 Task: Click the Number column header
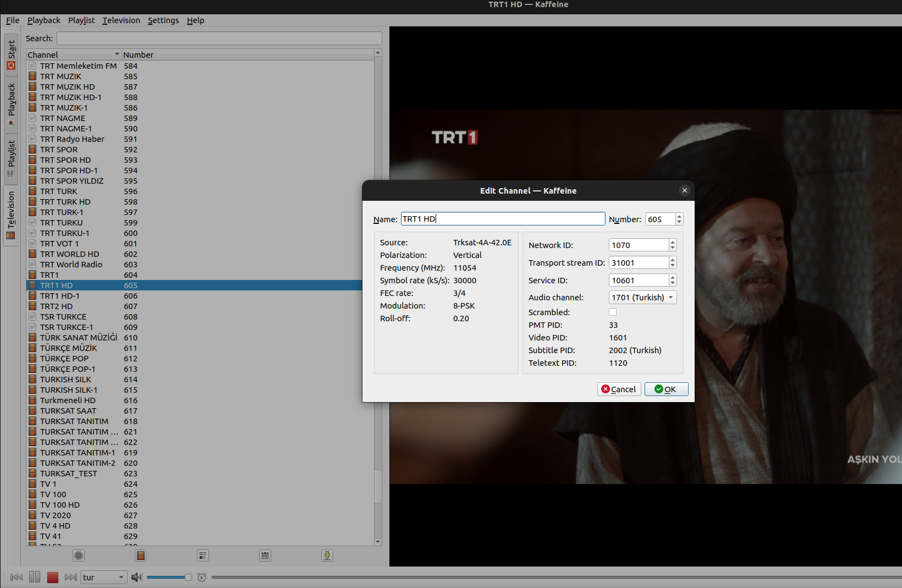point(248,54)
